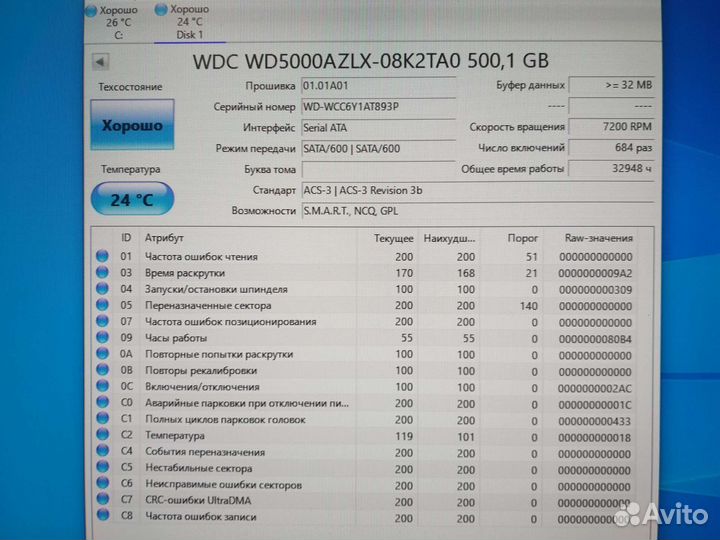The image size is (720, 540).
Task: Click the Возможности field S.M.A.R.T., NCQ, GPL
Action: tap(478, 211)
